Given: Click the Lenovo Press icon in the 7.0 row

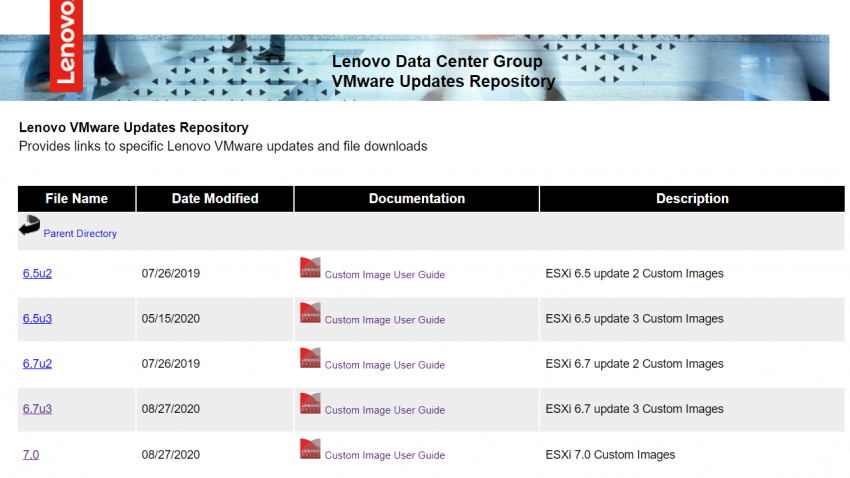Looking at the screenshot, I should [310, 449].
